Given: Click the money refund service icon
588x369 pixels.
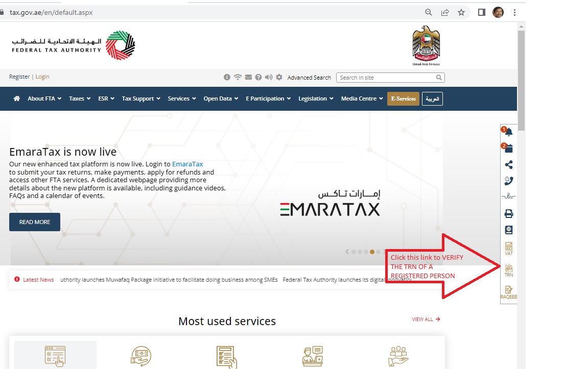Looking at the screenshot, I should pos(141,356).
